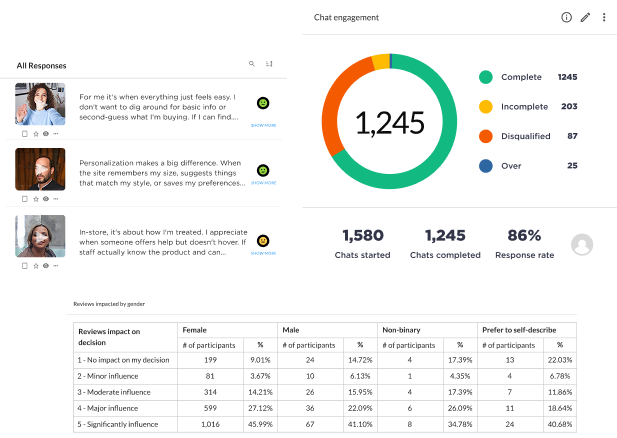Click the 45.99% cell
The image size is (617, 438).
click(x=260, y=425)
